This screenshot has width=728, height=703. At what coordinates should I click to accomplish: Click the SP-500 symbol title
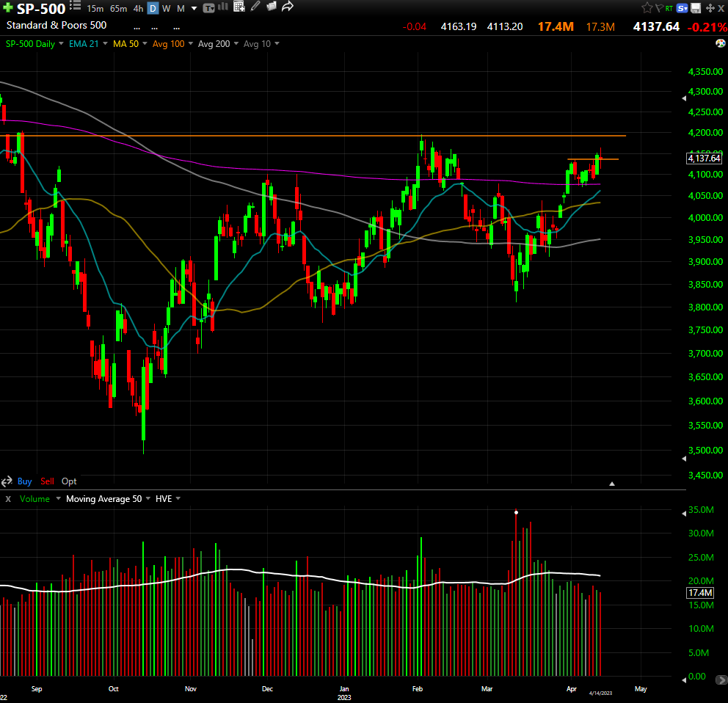pyautogui.click(x=41, y=8)
